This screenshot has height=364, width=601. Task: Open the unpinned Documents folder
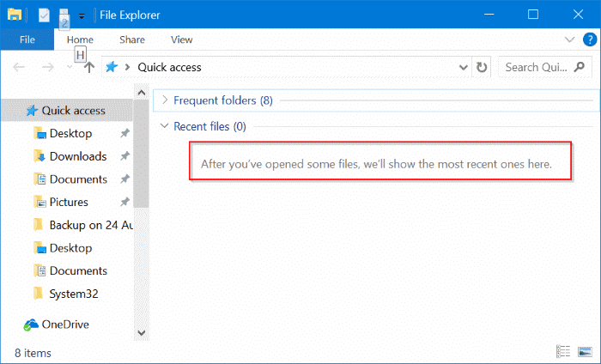click(x=78, y=271)
